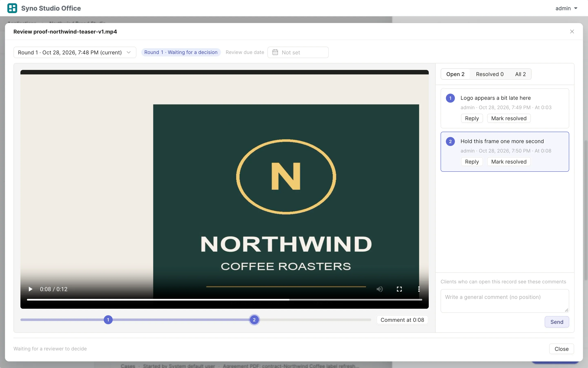588x368 pixels.
Task: Click 'Waiting for a reviewer to decide' text
Action: coord(50,349)
